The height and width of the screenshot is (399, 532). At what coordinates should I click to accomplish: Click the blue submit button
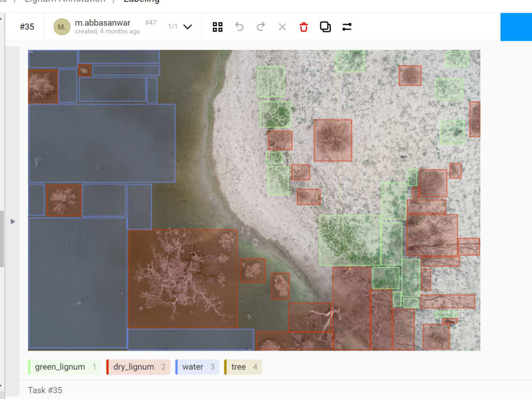click(x=516, y=27)
